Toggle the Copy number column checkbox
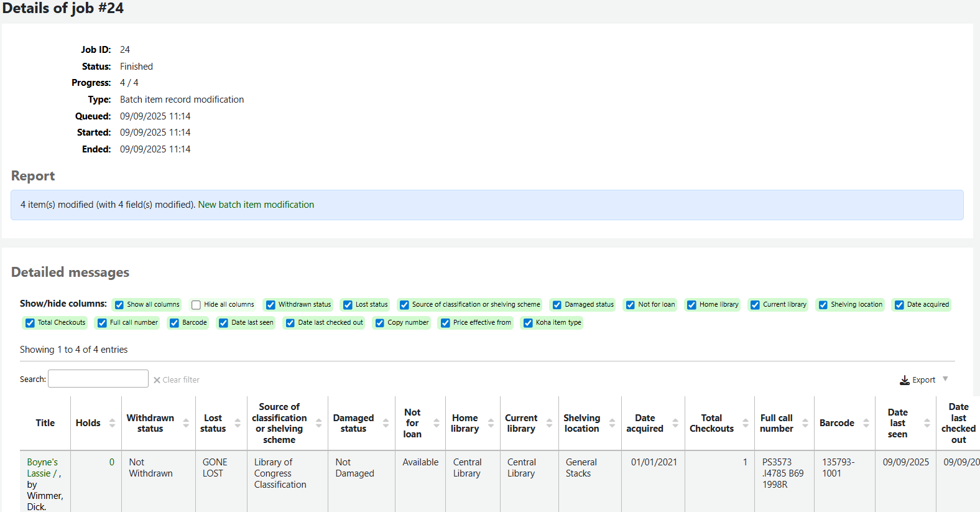The image size is (980, 512). pos(380,323)
